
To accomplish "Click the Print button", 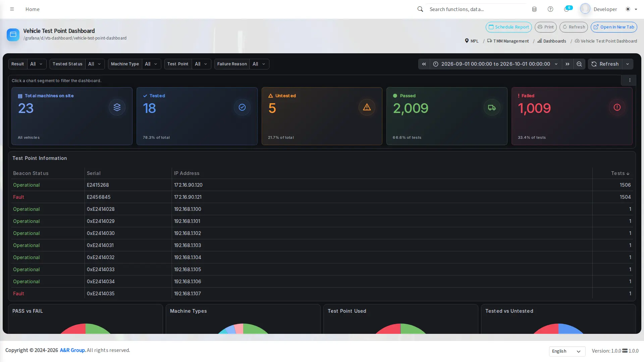I will (x=546, y=27).
